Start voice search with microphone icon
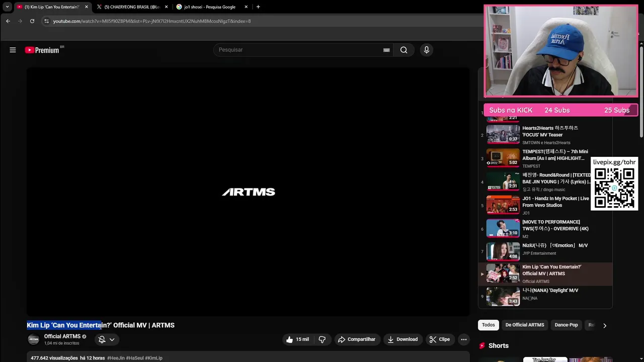The image size is (644, 362). tap(427, 50)
